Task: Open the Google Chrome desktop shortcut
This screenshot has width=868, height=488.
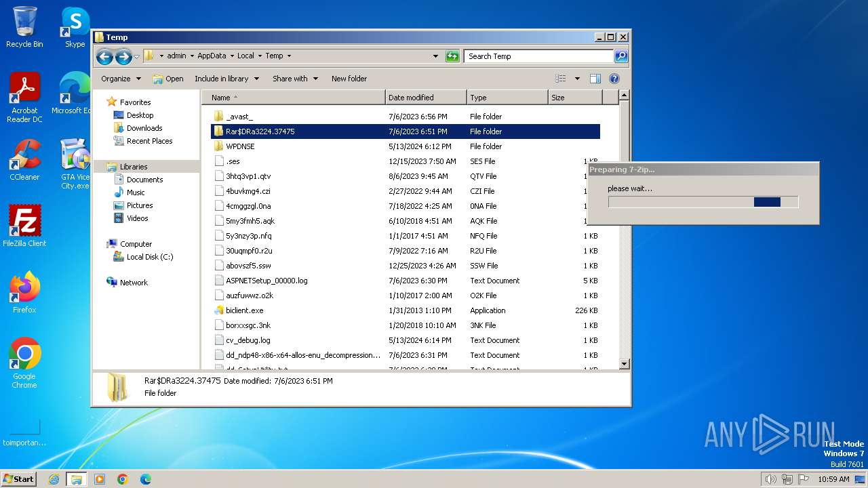Action: tap(24, 363)
